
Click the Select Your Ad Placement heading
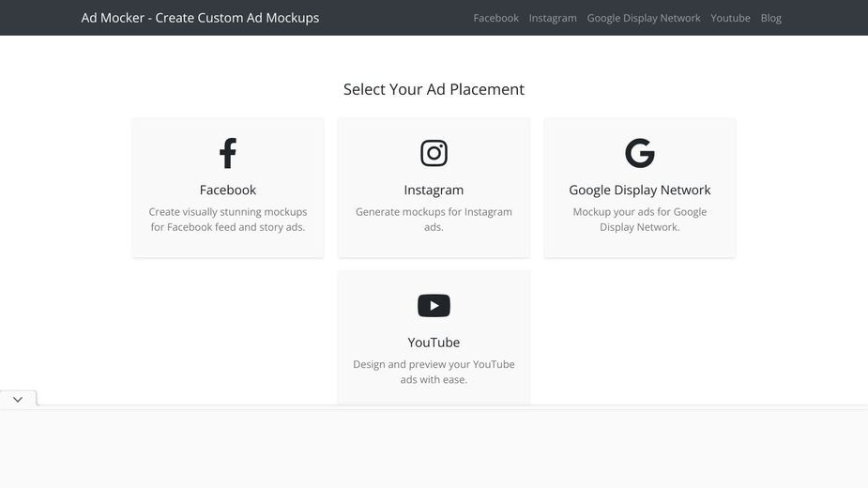pyautogui.click(x=434, y=89)
